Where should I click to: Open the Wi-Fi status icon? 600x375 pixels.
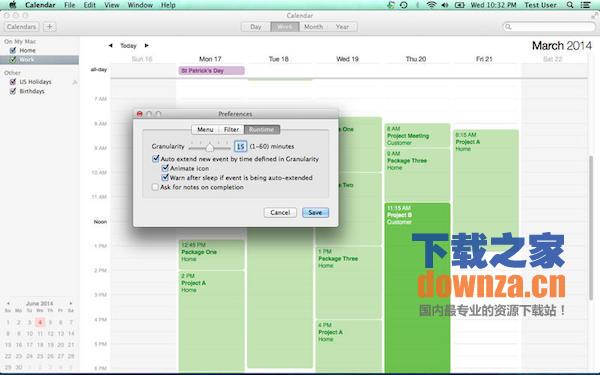[431, 5]
